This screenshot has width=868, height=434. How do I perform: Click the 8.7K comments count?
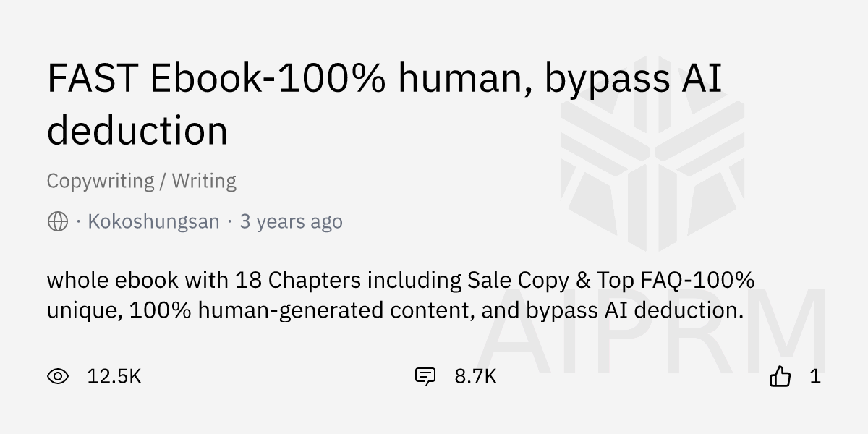475,376
